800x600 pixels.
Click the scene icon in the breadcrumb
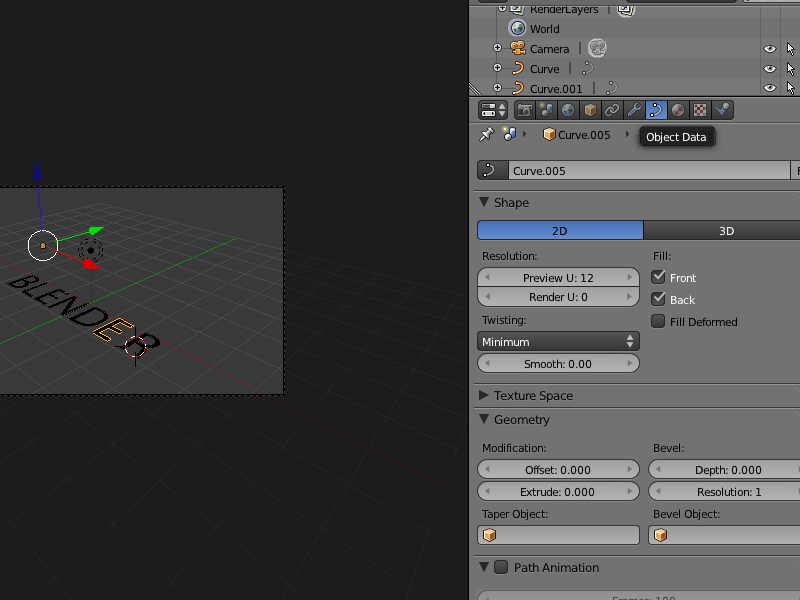(x=509, y=134)
